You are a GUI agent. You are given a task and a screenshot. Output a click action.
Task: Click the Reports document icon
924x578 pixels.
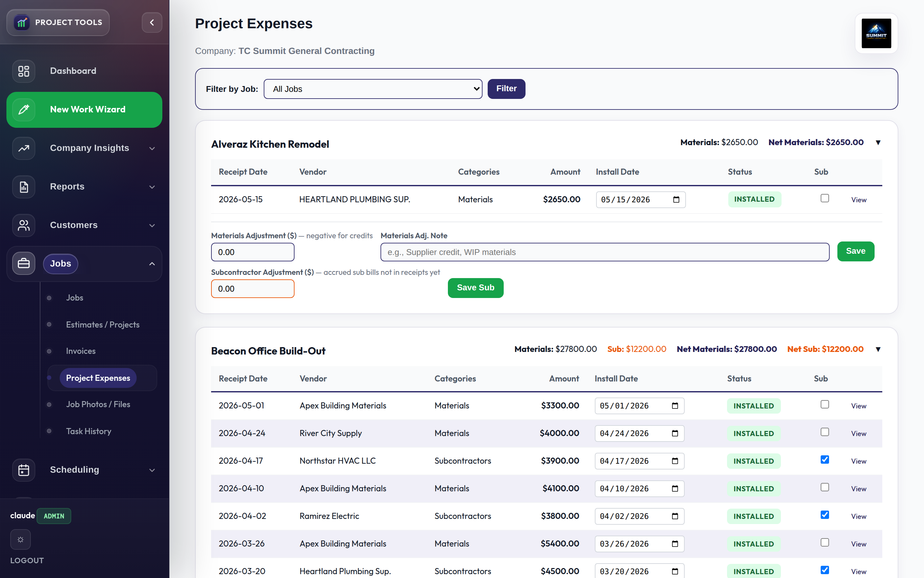[x=24, y=187]
